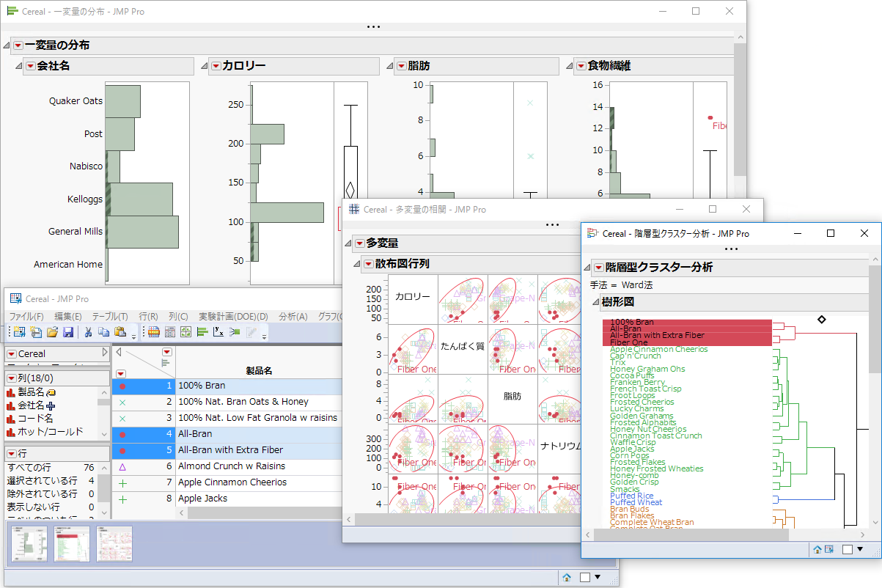The image size is (882, 588).
Task: Toggle checkbox in cluster analysis window status bar
Action: pos(848,549)
